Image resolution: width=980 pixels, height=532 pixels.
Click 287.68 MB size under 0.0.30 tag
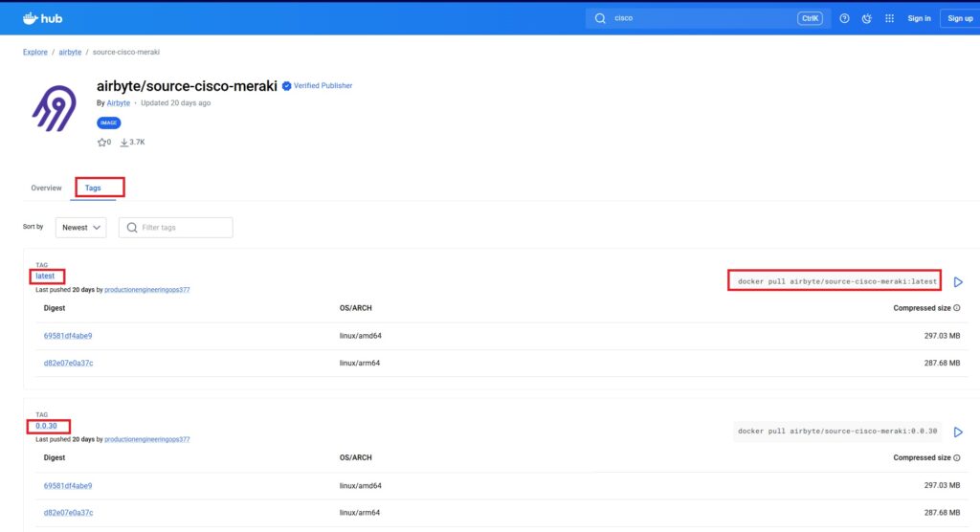pos(942,513)
